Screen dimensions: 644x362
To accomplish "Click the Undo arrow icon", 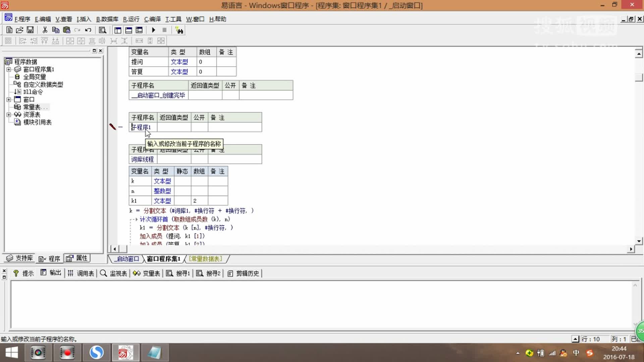I will pos(88,30).
